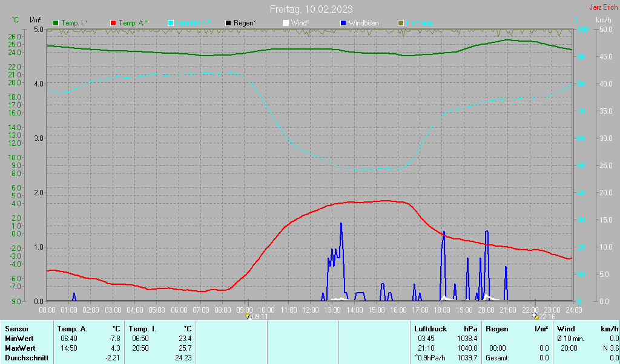Click the Regen column header in table
Viewport: 620px width, 364px height.
(x=496, y=329)
